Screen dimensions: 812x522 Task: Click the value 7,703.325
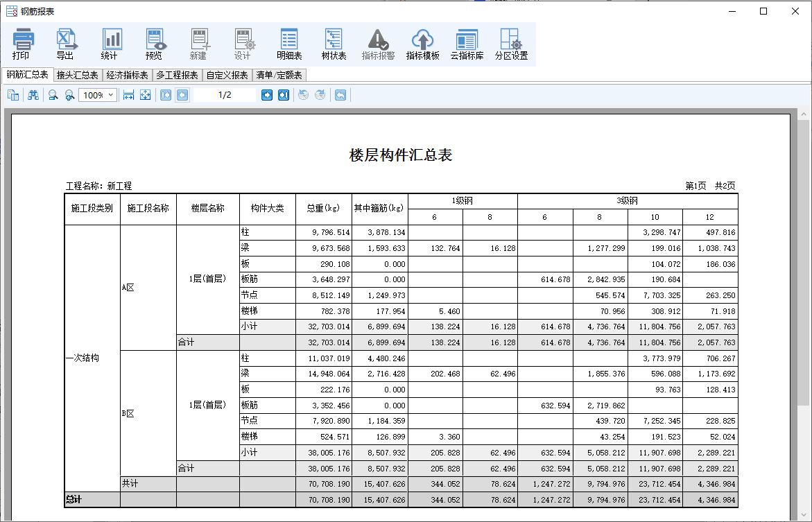pyautogui.click(x=662, y=296)
